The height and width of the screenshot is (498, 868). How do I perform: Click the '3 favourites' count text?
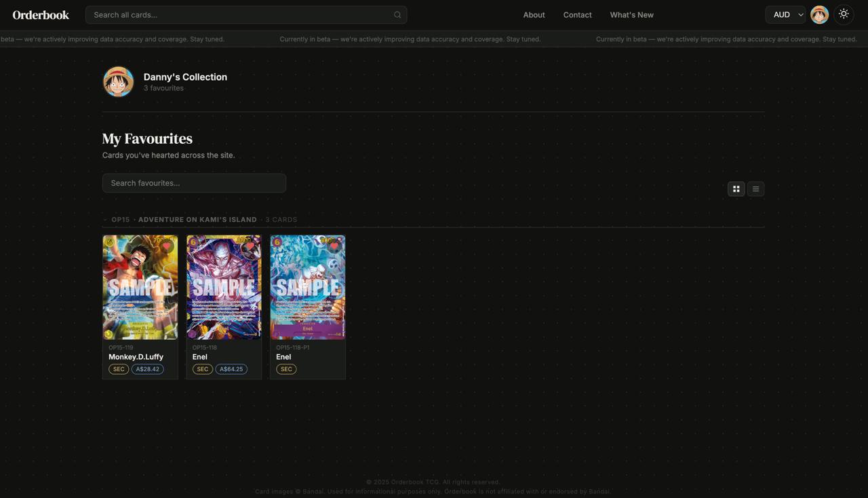click(163, 88)
